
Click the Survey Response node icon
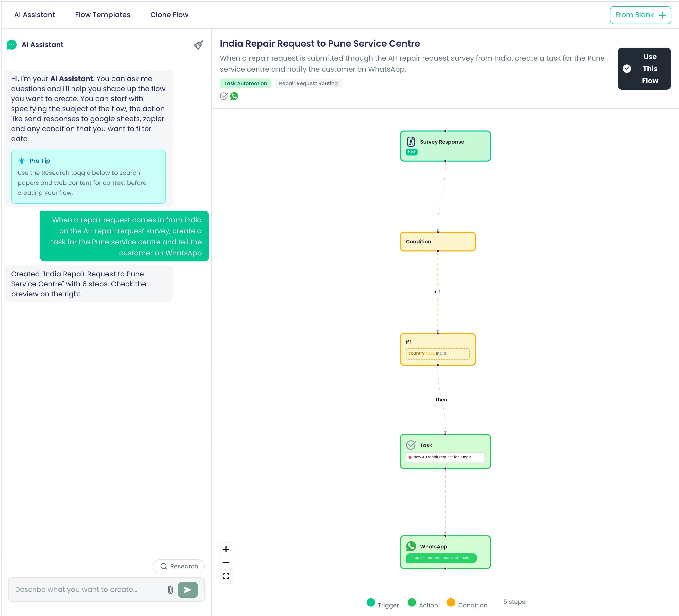pos(411,142)
